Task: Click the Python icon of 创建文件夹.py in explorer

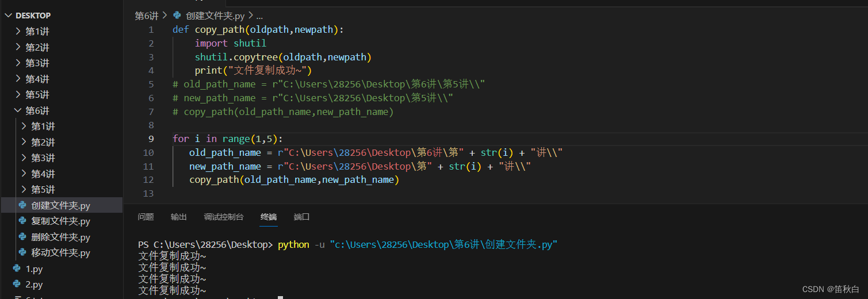Action: coord(22,205)
